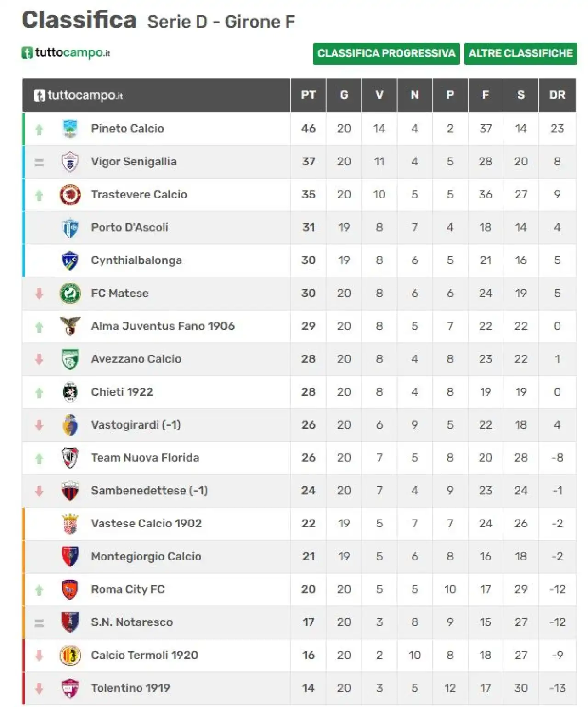Click the Trastevere Calcio round crest
Image resolution: width=588 pixels, height=707 pixels.
tap(70, 194)
